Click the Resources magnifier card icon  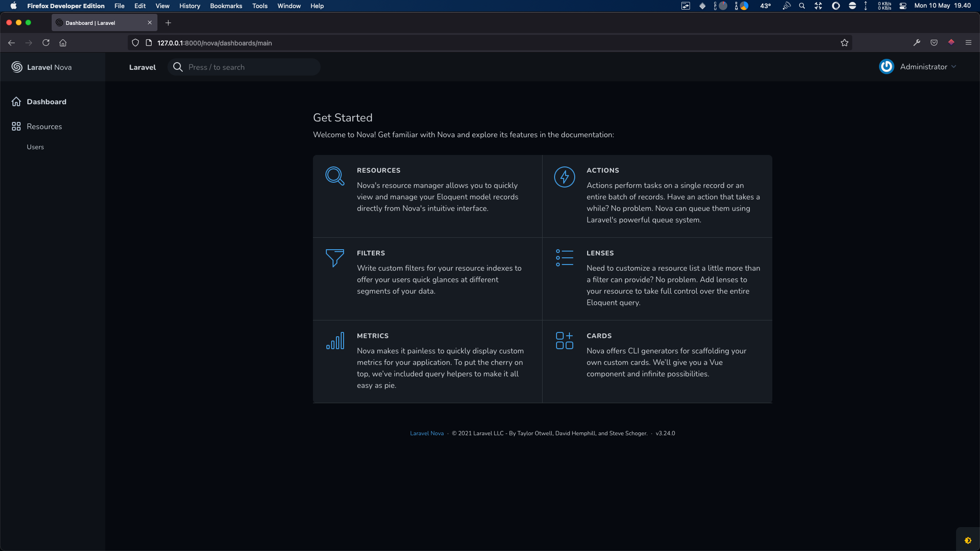click(334, 176)
